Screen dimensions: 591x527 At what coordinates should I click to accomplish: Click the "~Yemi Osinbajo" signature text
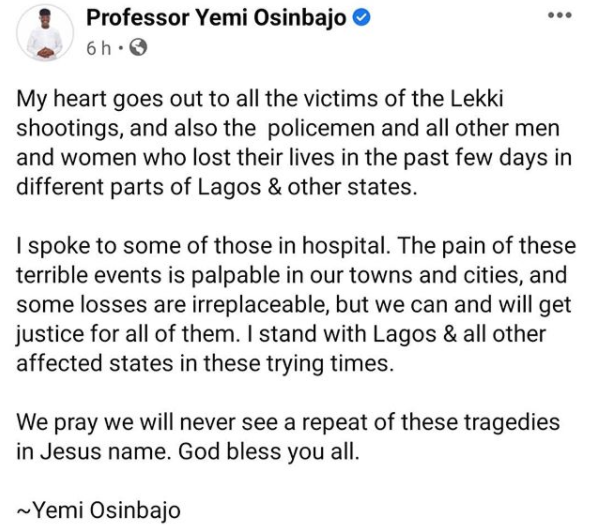pyautogui.click(x=99, y=511)
